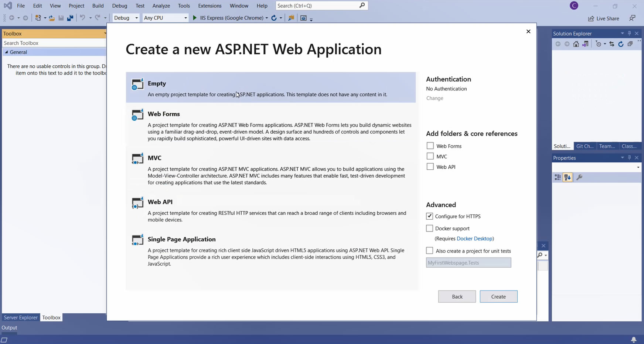Click the Alphabetical sort icon in Properties
Viewport: 644px width, 344px height.
pos(568,178)
